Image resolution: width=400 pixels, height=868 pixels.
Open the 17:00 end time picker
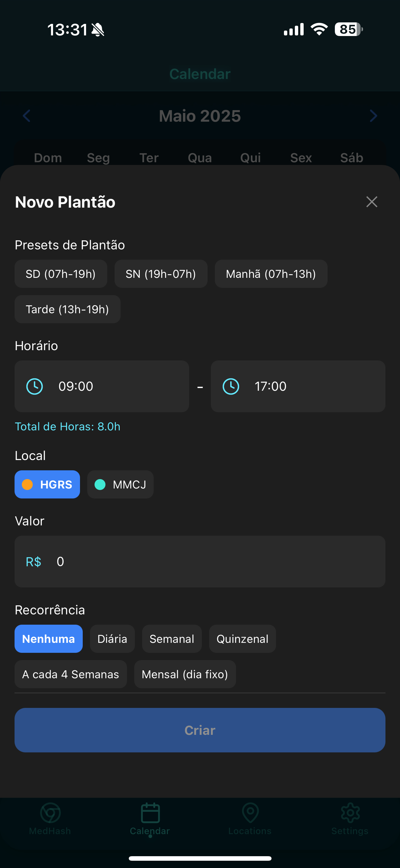[x=298, y=386]
